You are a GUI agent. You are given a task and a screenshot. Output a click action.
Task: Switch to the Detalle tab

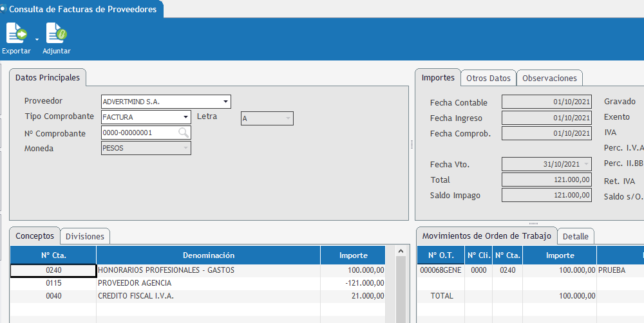click(x=575, y=236)
